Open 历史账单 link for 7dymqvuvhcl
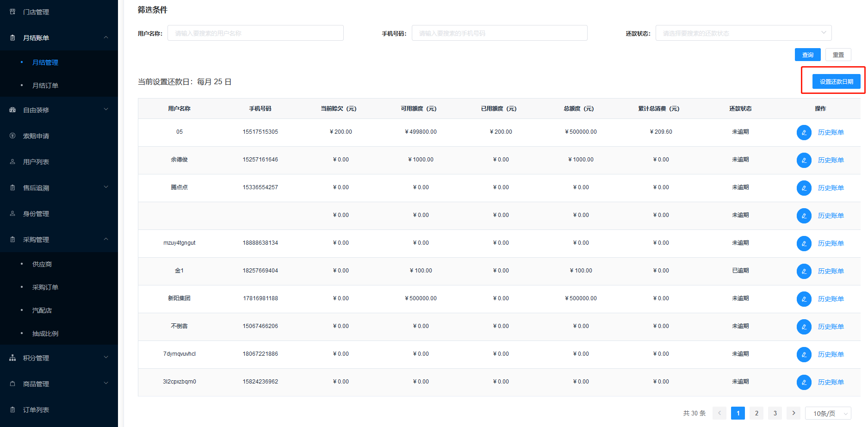 coord(831,354)
